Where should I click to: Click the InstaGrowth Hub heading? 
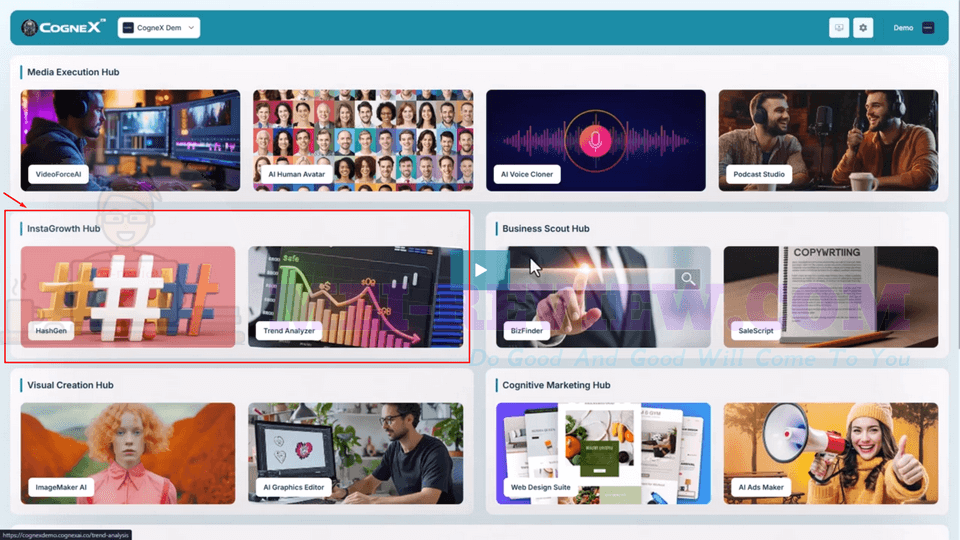(63, 228)
